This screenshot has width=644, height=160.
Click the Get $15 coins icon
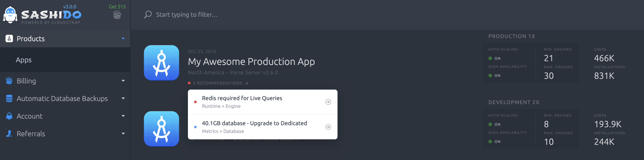pos(117,15)
